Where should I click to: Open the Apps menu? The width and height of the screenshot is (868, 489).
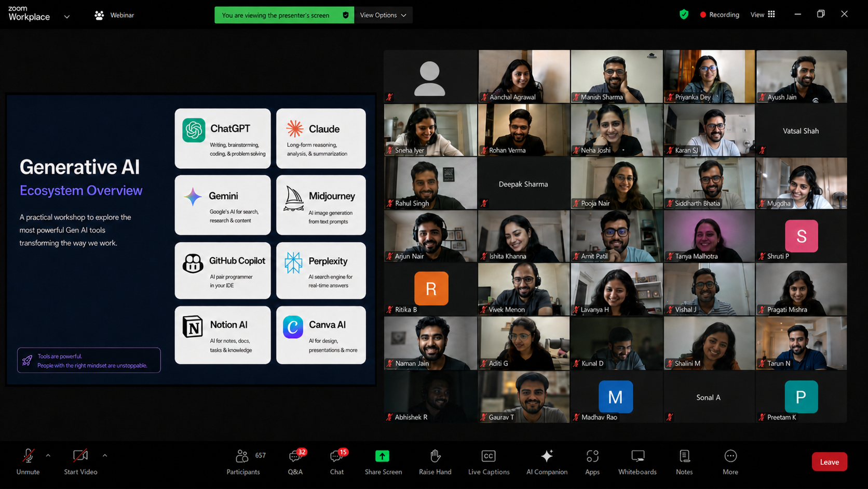click(x=592, y=461)
